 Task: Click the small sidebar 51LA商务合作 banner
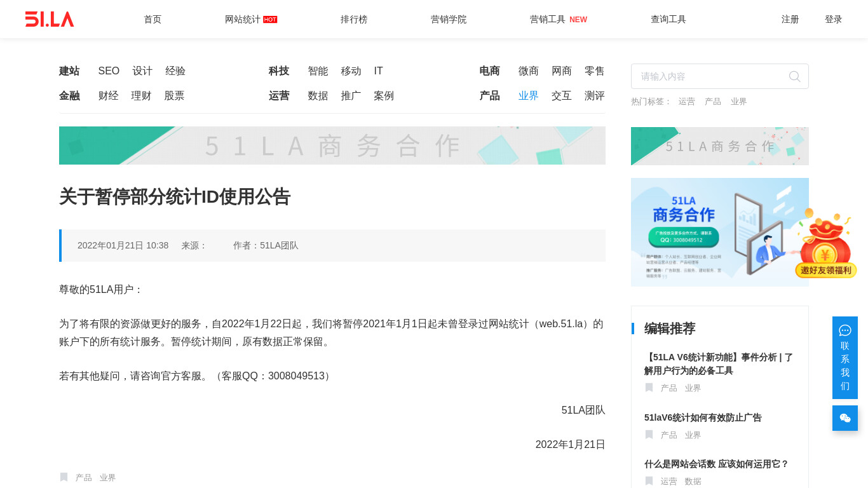click(720, 146)
